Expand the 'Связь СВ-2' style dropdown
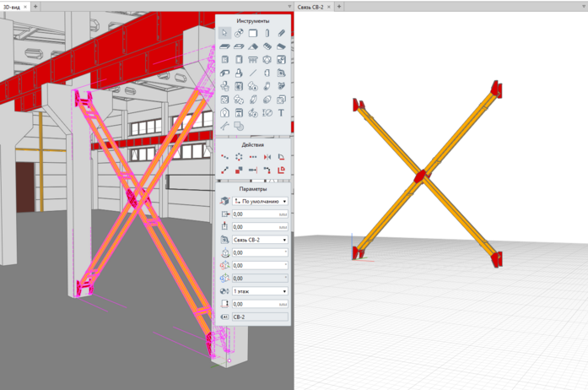The image size is (588, 390). 259,240
